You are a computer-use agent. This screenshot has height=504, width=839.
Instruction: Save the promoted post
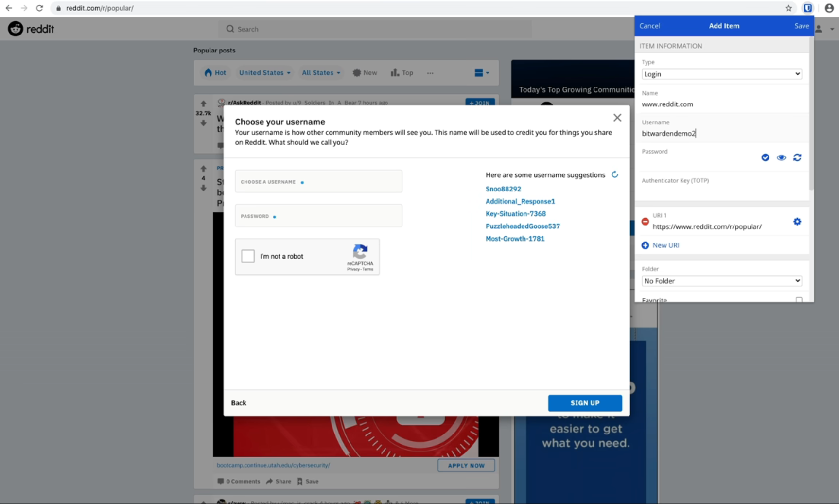pyautogui.click(x=308, y=481)
